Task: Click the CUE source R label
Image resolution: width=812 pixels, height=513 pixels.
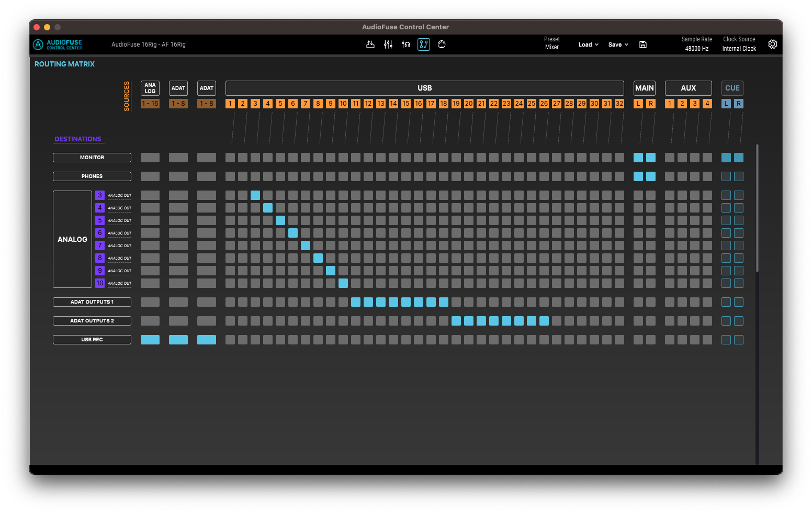Action: click(739, 104)
